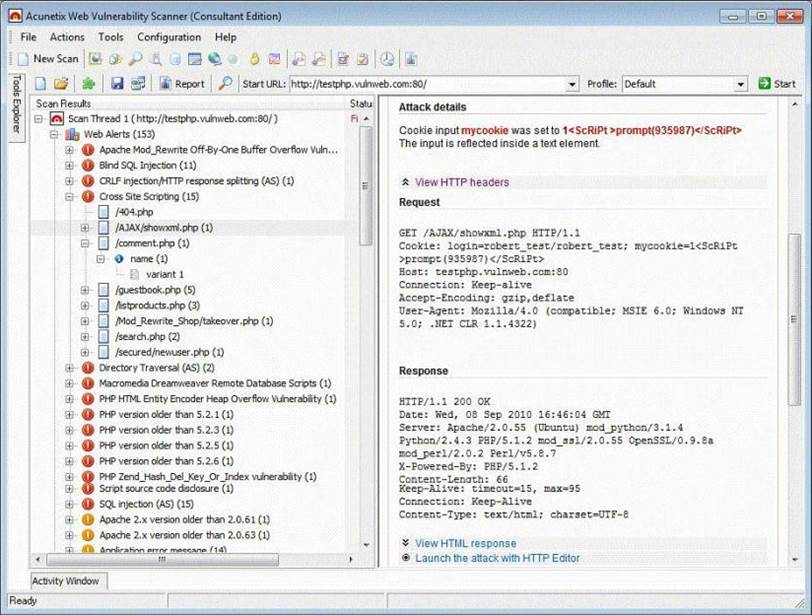This screenshot has width=812, height=615.
Task: Click the View HTTP headers link
Action: pyautogui.click(x=461, y=182)
